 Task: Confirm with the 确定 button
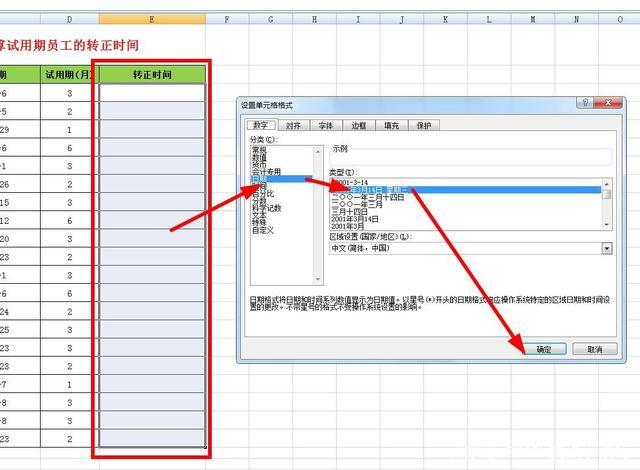(x=544, y=349)
